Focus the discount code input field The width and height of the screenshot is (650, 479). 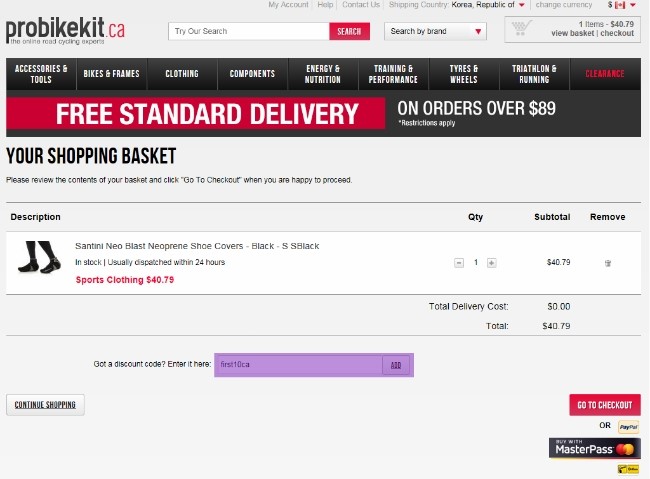297,365
